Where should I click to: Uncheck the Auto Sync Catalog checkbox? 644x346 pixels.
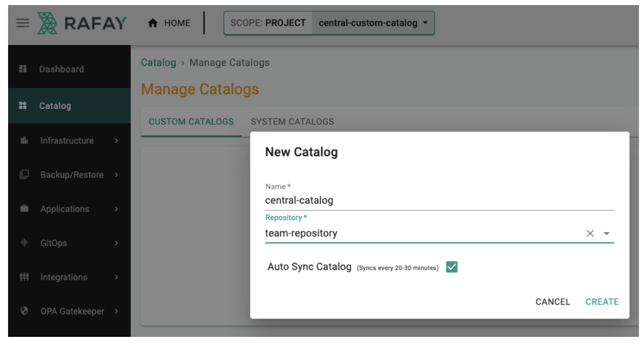452,267
